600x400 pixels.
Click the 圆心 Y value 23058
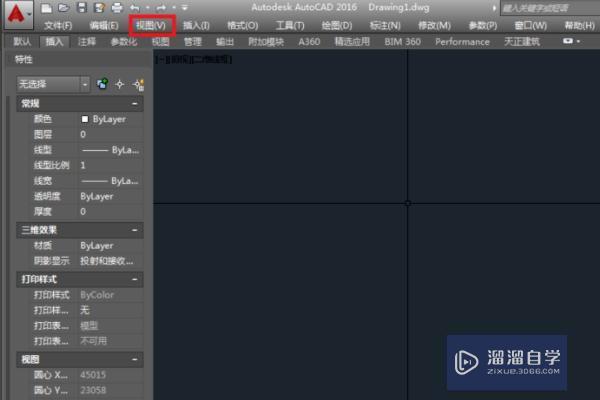point(110,390)
